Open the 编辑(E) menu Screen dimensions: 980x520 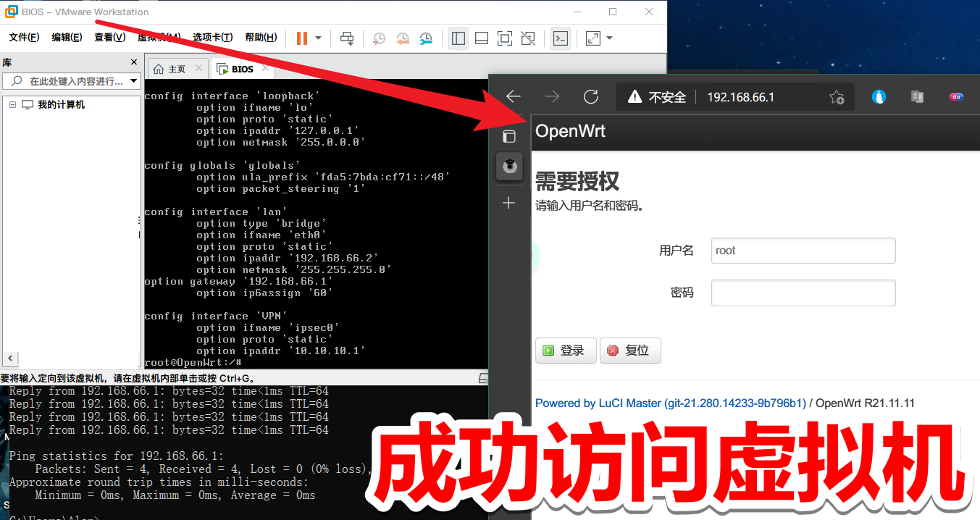click(x=67, y=38)
